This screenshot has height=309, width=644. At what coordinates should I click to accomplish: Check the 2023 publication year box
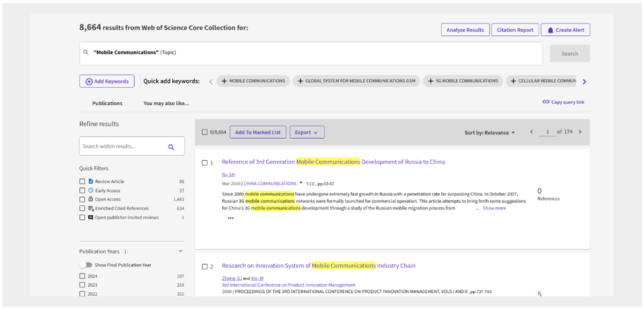(82, 285)
